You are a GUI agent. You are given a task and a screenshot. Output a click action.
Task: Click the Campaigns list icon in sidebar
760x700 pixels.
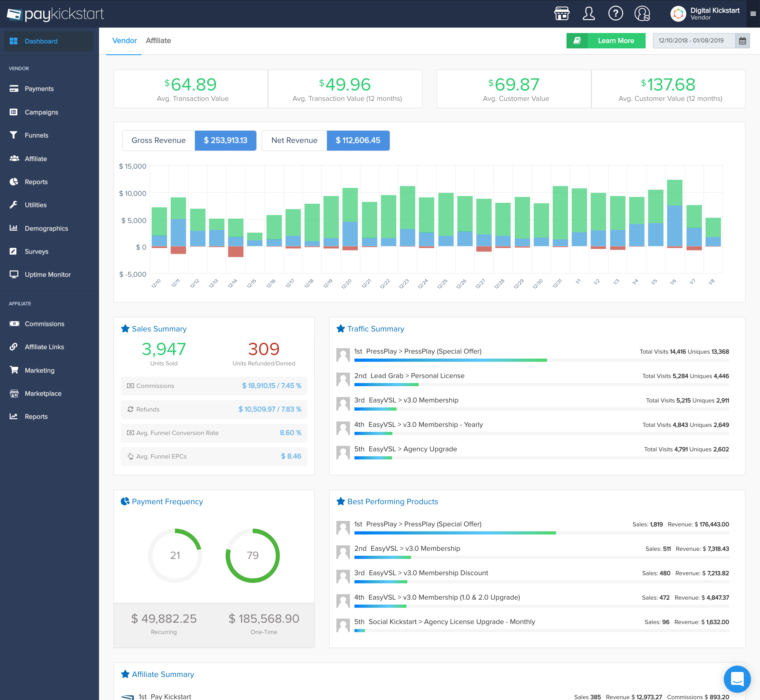pyautogui.click(x=14, y=112)
